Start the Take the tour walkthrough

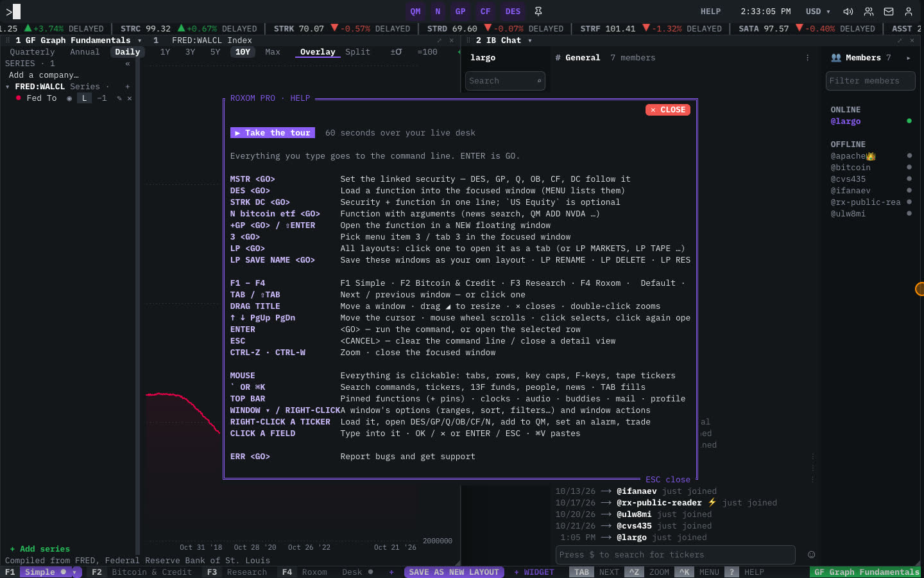click(273, 133)
